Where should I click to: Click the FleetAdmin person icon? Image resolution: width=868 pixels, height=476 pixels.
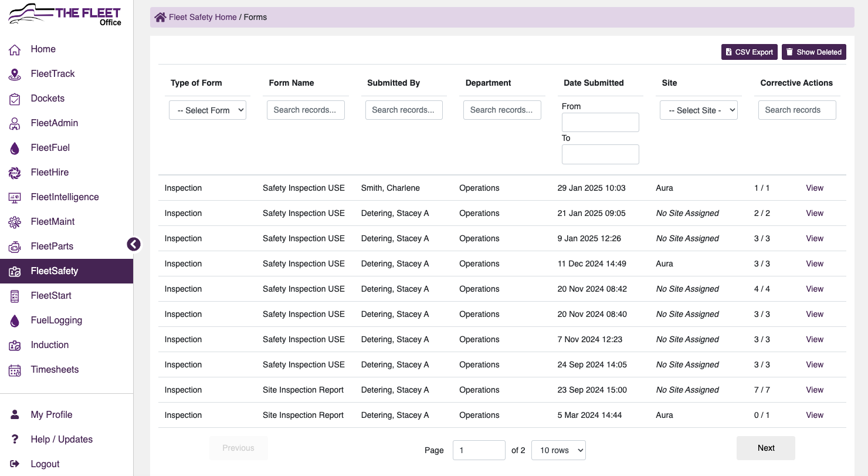(x=15, y=123)
